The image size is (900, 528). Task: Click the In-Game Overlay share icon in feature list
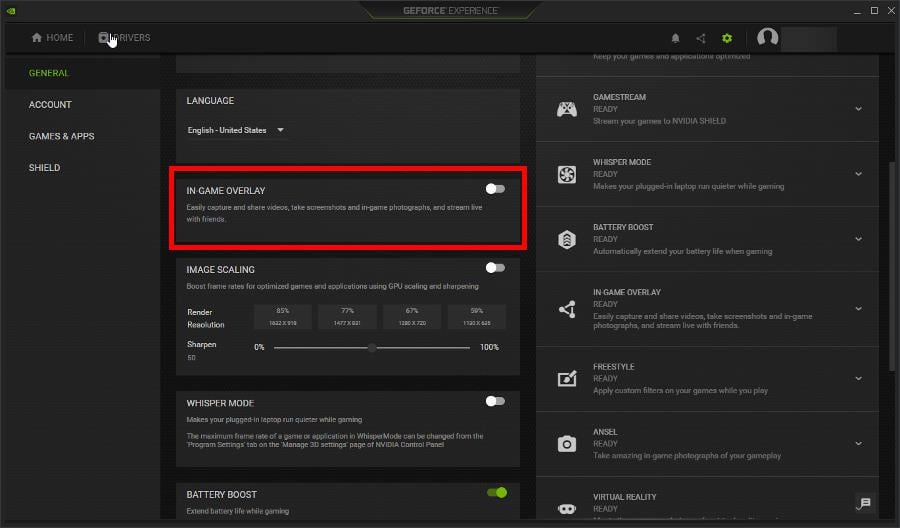(567, 309)
